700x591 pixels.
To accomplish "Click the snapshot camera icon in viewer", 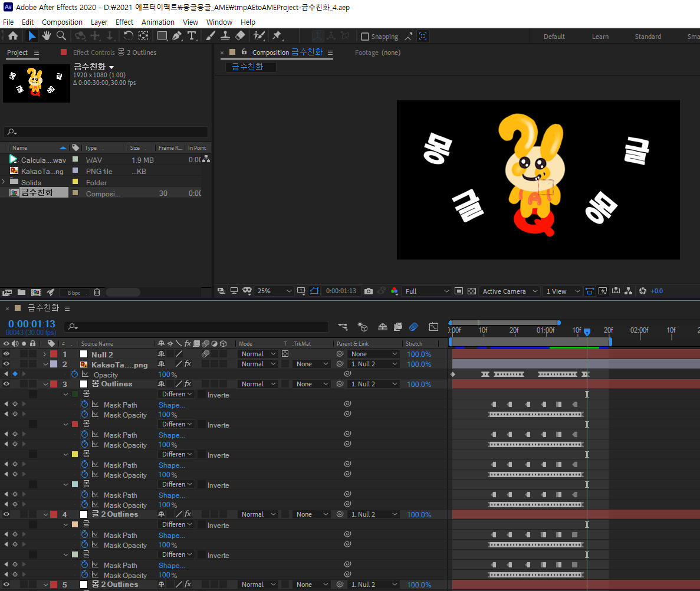I will (369, 291).
